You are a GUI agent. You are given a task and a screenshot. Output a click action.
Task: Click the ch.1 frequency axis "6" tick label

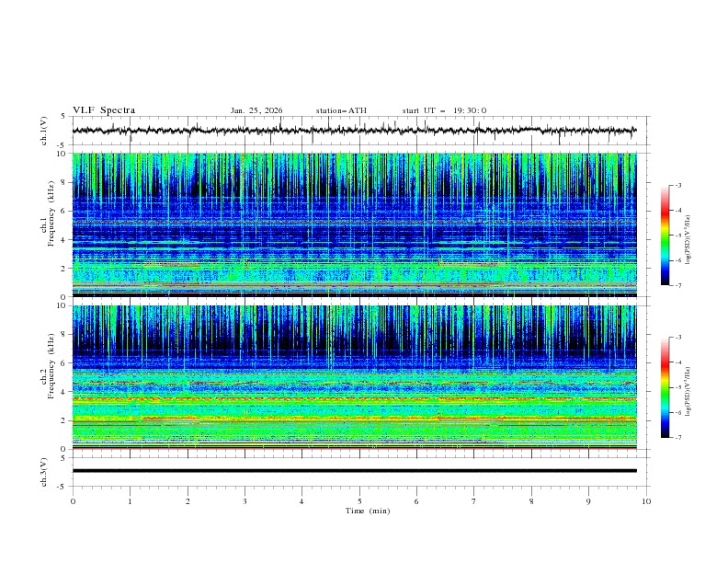click(63, 211)
